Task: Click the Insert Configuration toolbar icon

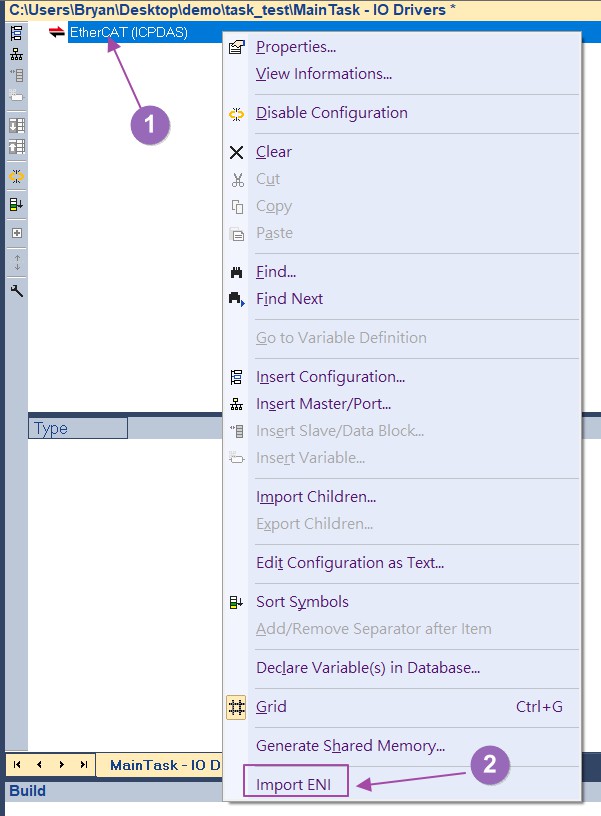Action: click(16, 32)
